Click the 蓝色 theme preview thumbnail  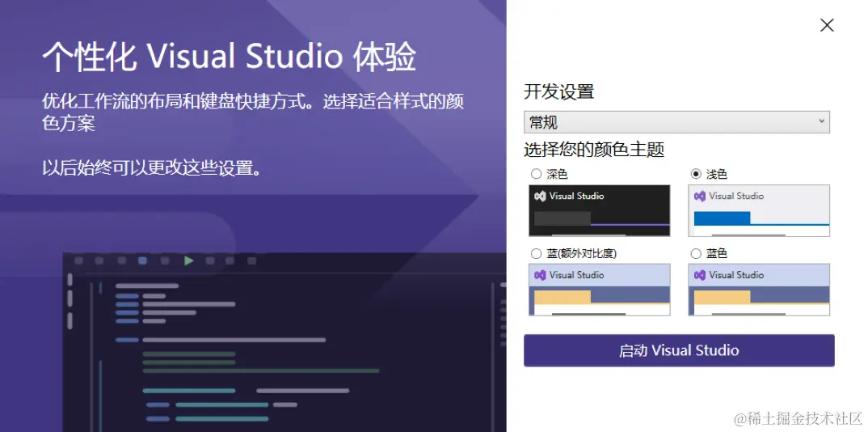(x=759, y=290)
